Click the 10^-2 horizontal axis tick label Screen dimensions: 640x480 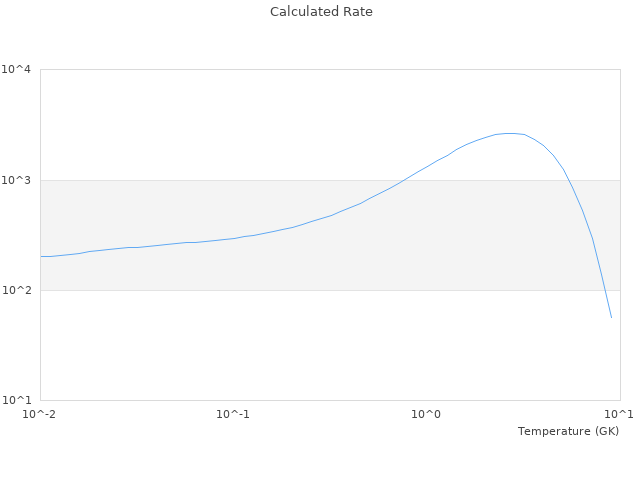pos(40,414)
